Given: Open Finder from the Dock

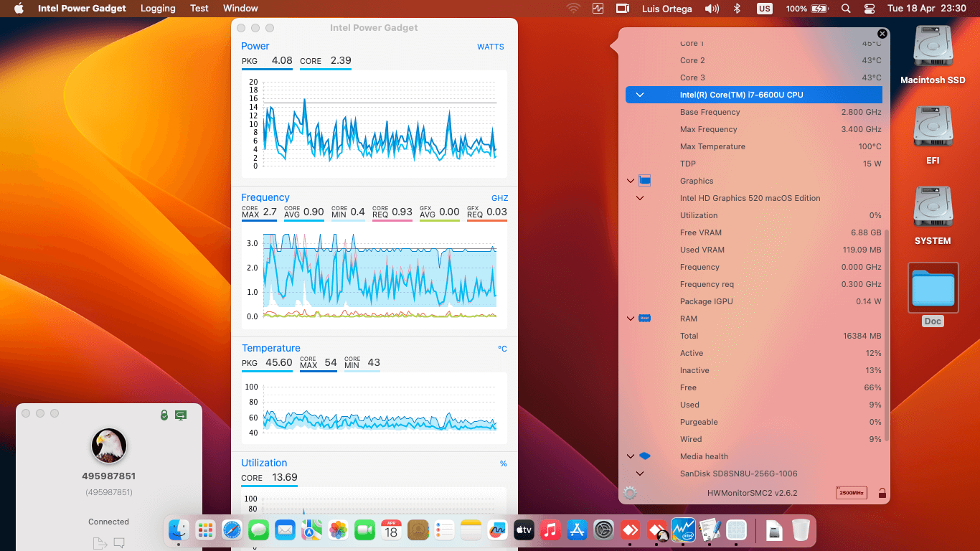Looking at the screenshot, I should tap(179, 530).
